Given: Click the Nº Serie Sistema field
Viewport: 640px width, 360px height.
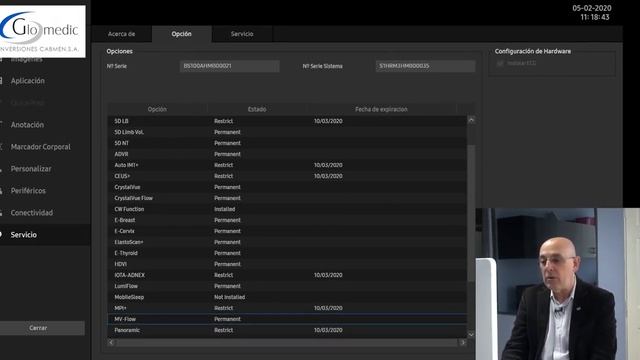Looking at the screenshot, I should pos(425,66).
